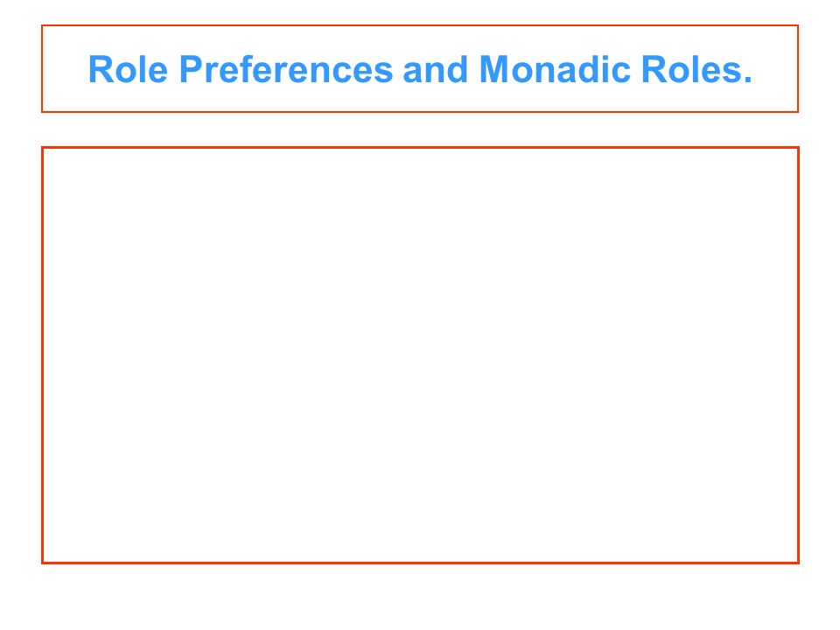Select the final word "Roles." in the title
Viewport: 840px width, 630px height.
[x=696, y=70]
